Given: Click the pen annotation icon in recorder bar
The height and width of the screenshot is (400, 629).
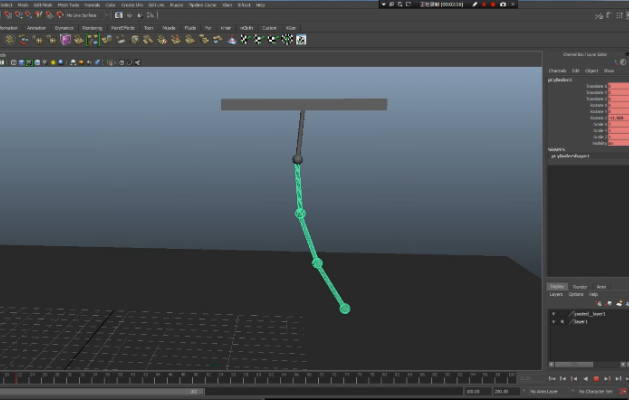Looking at the screenshot, I should [475, 4].
